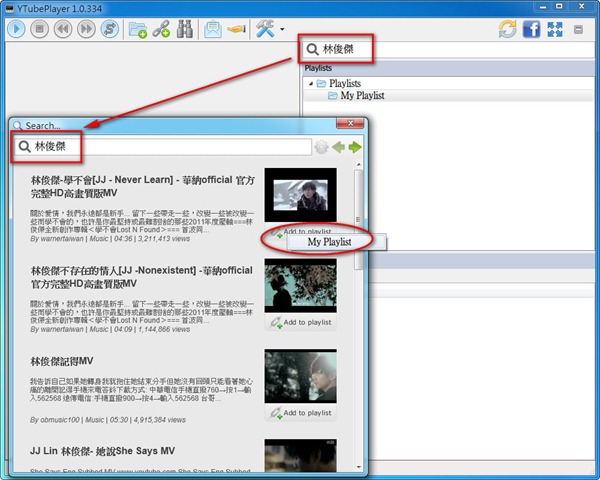Click Never Learn result title

click(x=142, y=186)
